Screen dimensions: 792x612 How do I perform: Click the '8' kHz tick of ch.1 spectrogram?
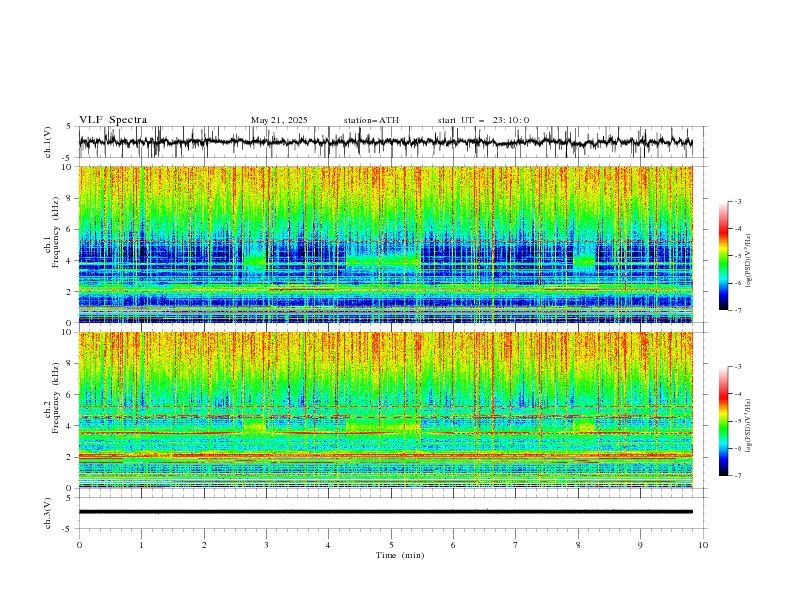click(71, 198)
